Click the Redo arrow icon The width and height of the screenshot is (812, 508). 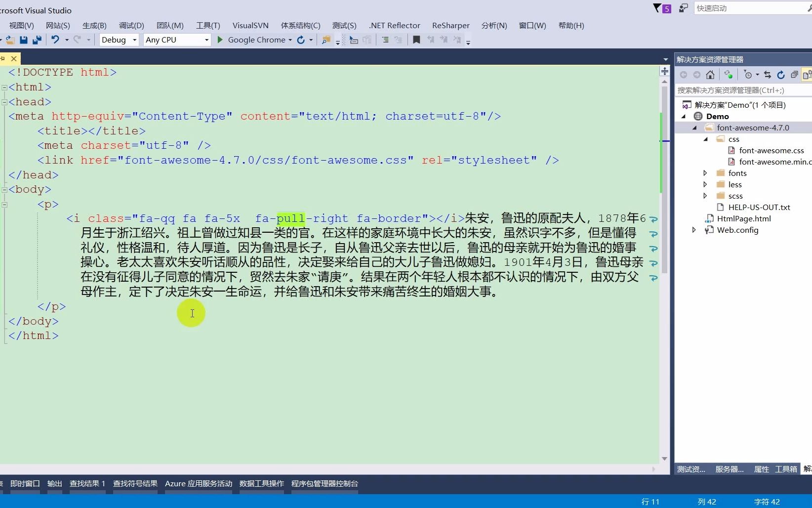tap(77, 40)
